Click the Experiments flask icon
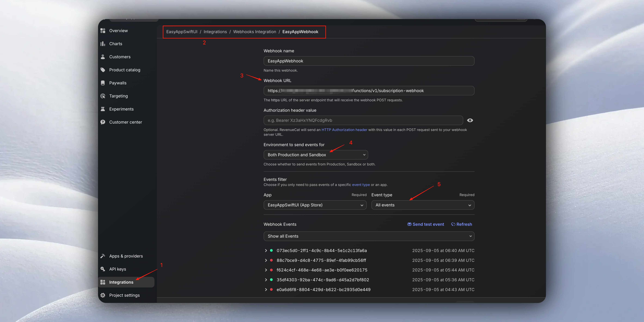 (103, 109)
